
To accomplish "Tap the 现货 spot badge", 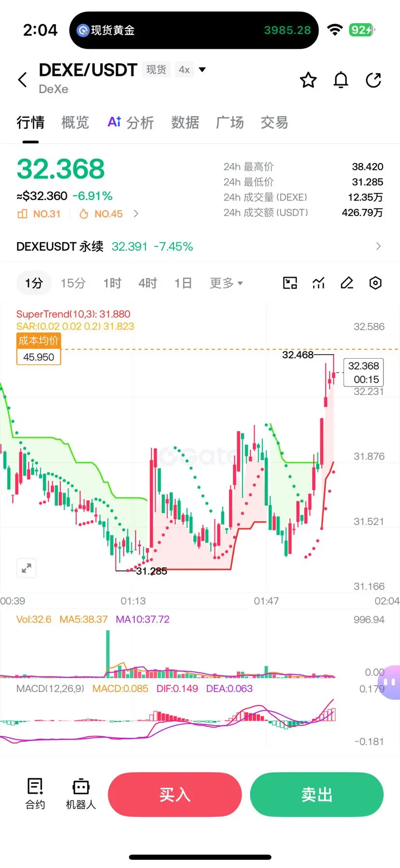I will tap(156, 70).
